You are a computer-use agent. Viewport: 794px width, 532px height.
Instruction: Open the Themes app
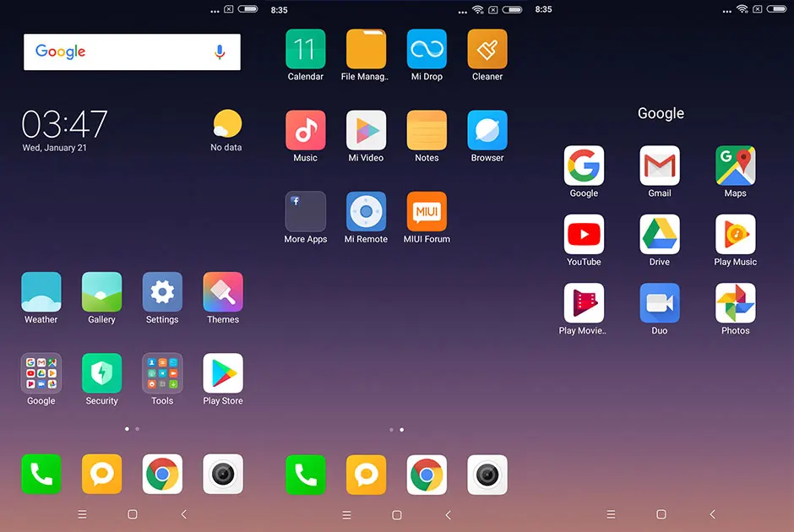[222, 291]
